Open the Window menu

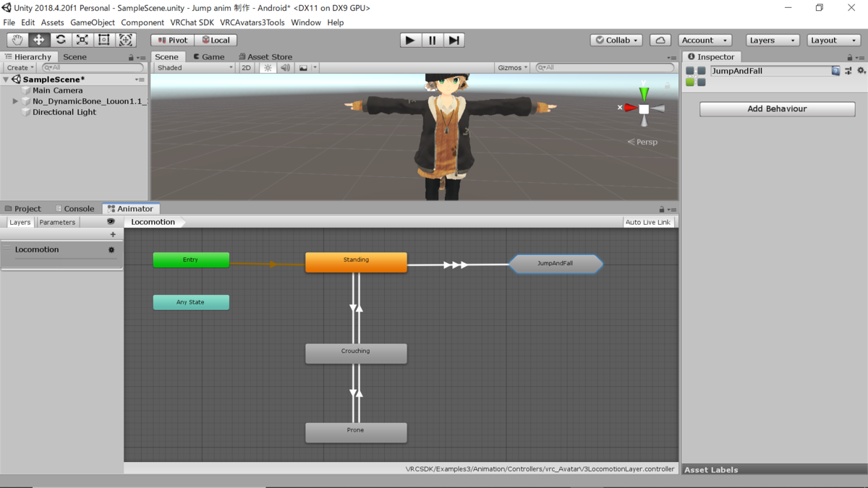tap(306, 22)
